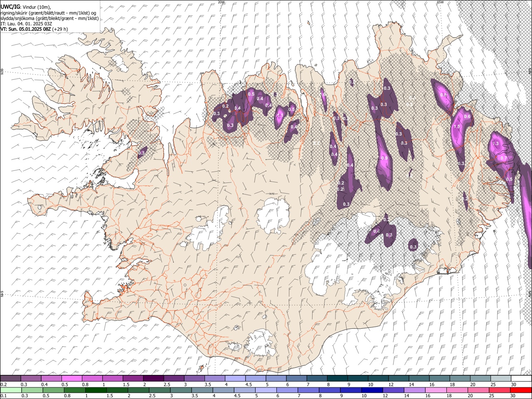Pick the upper legend swatch labeled 0.4

pyautogui.click(x=51, y=378)
